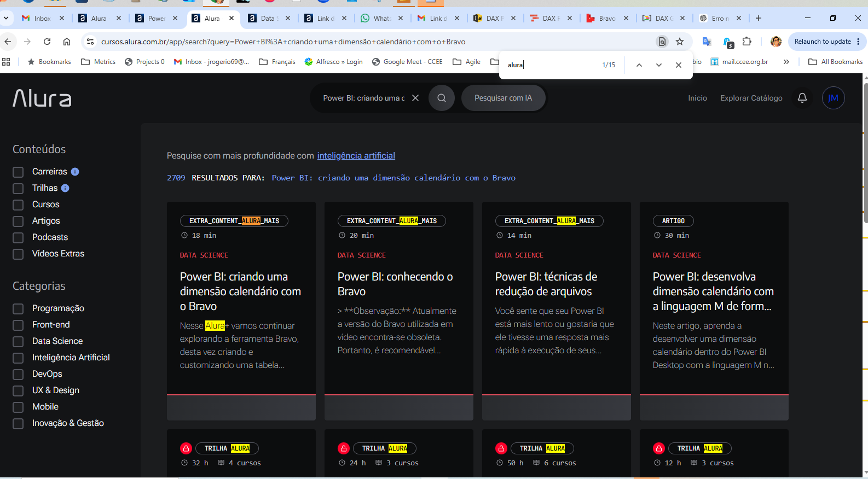Screen dimensions: 868x479
Task: Open the Alfresco » Login bookmark
Action: pyautogui.click(x=334, y=62)
